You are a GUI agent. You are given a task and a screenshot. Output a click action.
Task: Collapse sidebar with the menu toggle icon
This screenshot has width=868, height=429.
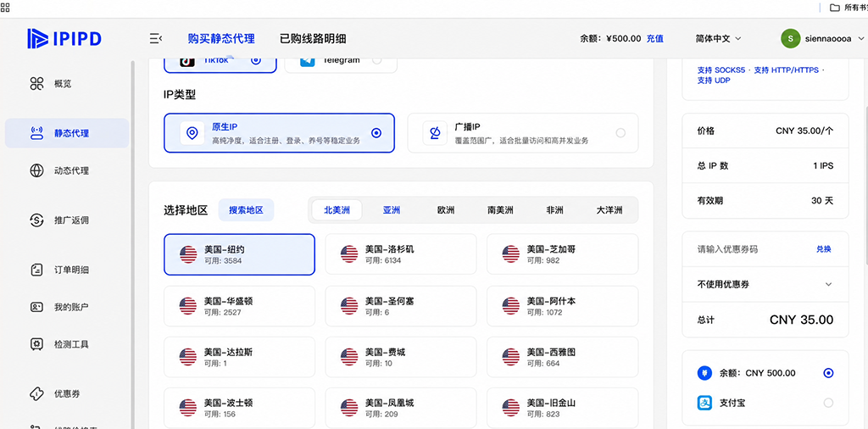[x=156, y=39]
